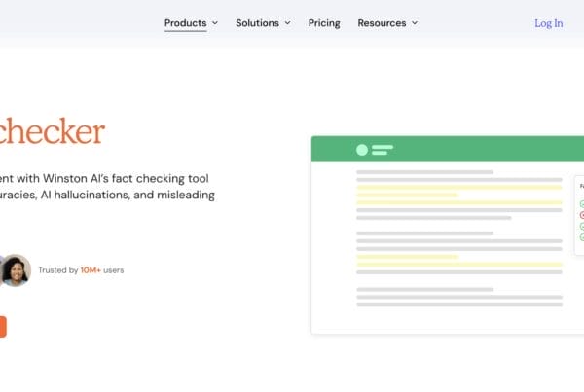Expand the Solutions dropdown chevron

coord(287,23)
